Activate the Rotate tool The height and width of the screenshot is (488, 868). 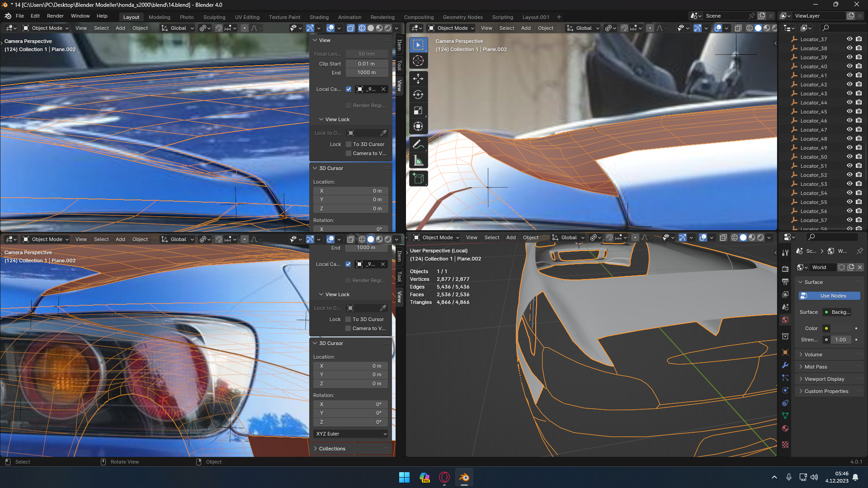tap(418, 95)
